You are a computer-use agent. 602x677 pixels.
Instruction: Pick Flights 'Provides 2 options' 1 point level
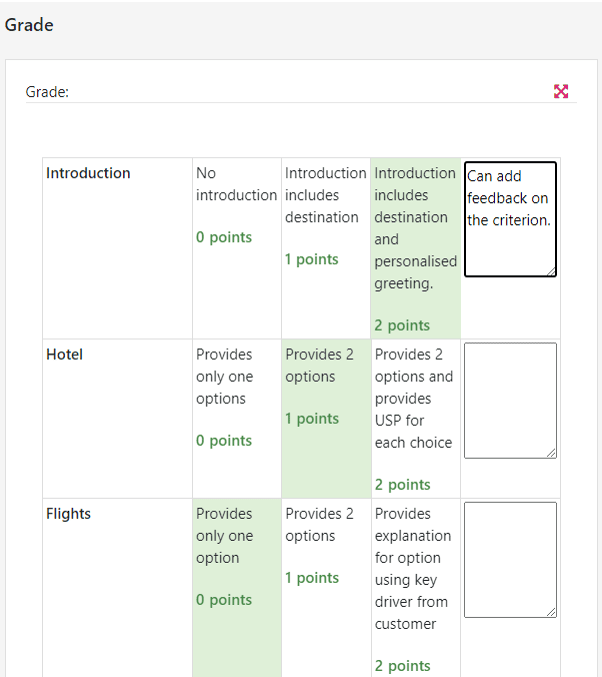pos(326,545)
